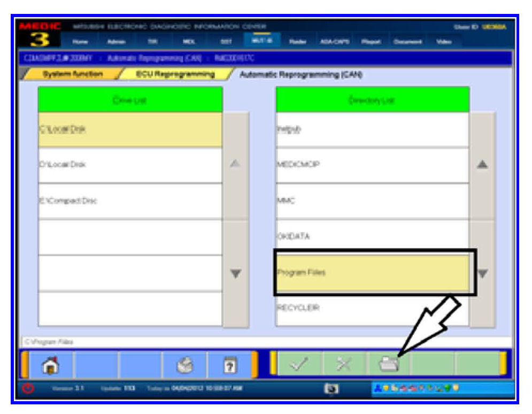Select E:\Compact Disc in Drive List
This screenshot has width=532, height=414.
(130, 201)
